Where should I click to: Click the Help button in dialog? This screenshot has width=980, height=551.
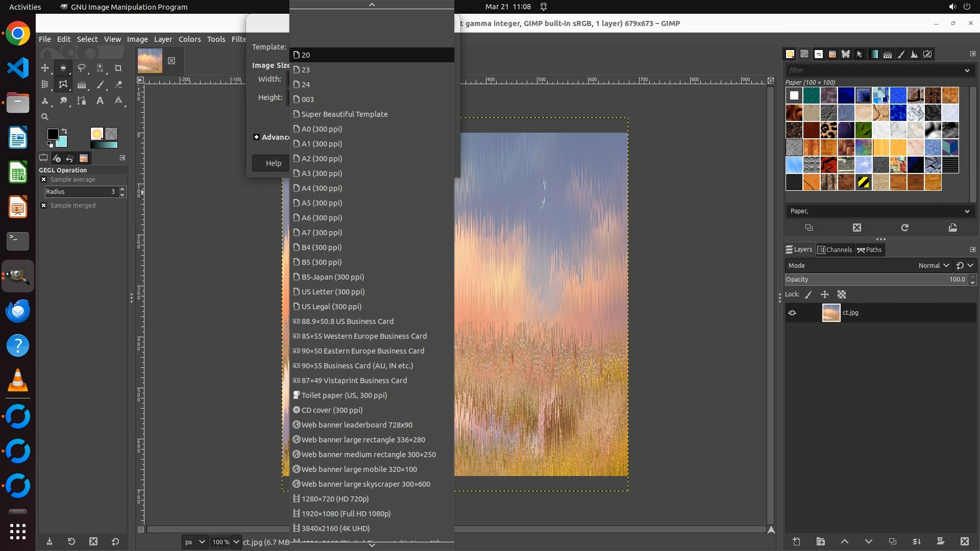point(273,163)
